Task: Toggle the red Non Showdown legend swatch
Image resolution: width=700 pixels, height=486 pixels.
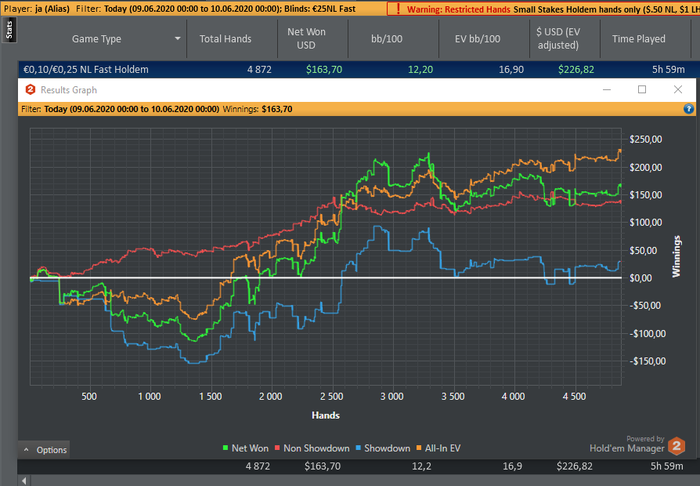Action: pyautogui.click(x=277, y=448)
